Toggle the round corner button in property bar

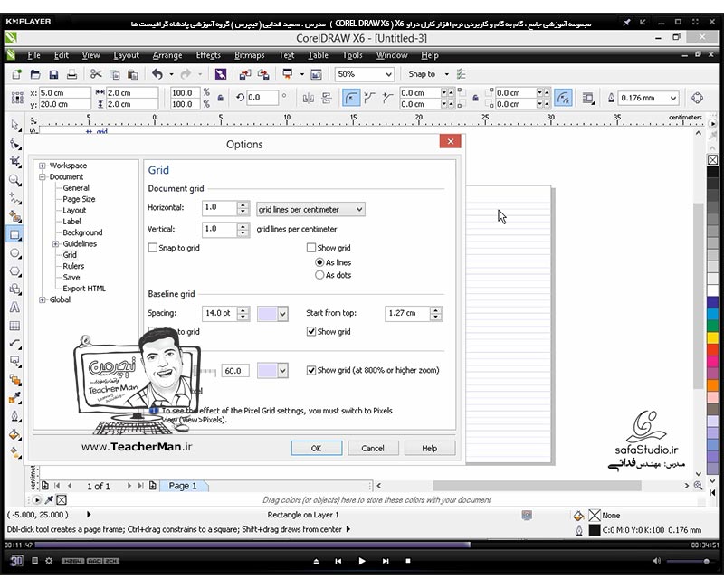[351, 98]
